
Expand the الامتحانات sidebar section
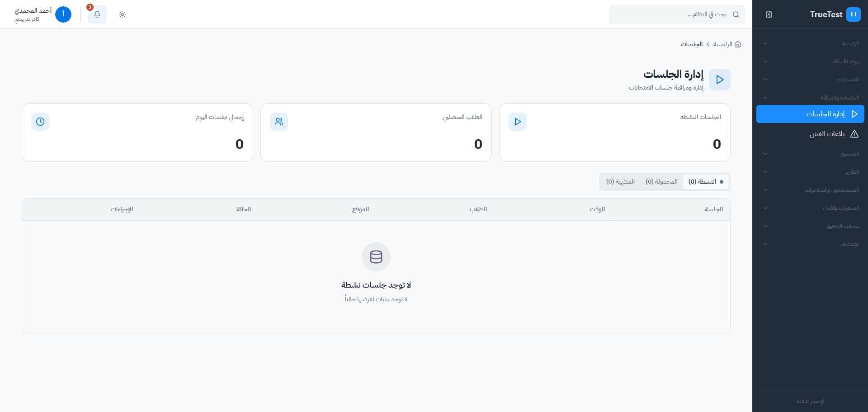[810, 80]
